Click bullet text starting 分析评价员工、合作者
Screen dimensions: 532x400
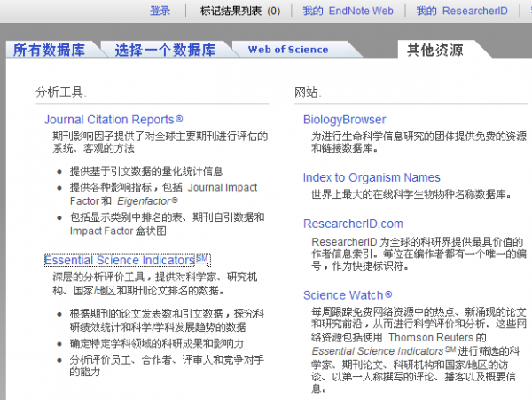tap(167, 365)
